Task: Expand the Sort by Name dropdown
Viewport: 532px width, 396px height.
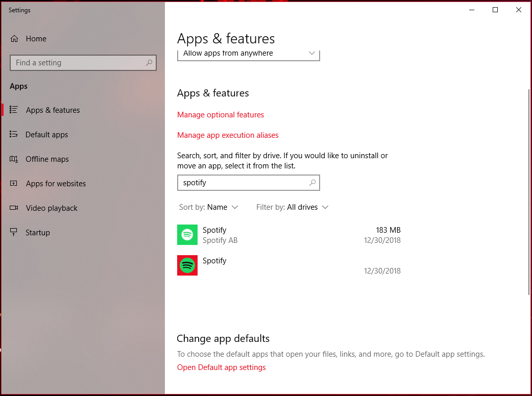Action: 209,207
